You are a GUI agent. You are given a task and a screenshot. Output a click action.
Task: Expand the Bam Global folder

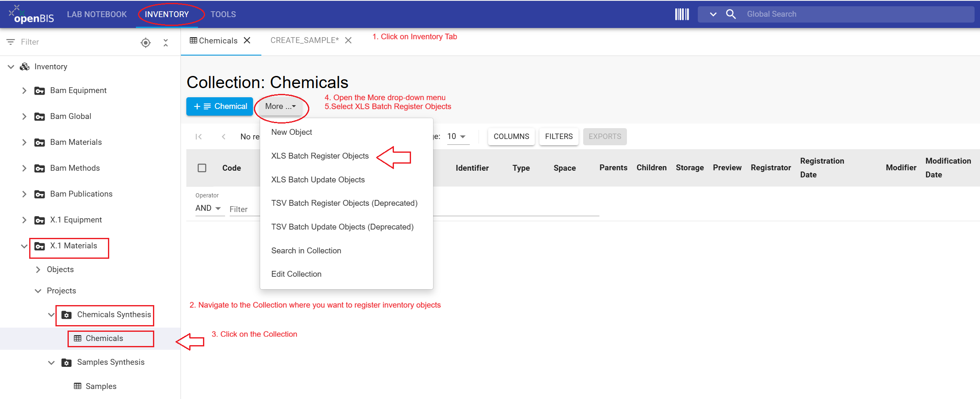24,116
